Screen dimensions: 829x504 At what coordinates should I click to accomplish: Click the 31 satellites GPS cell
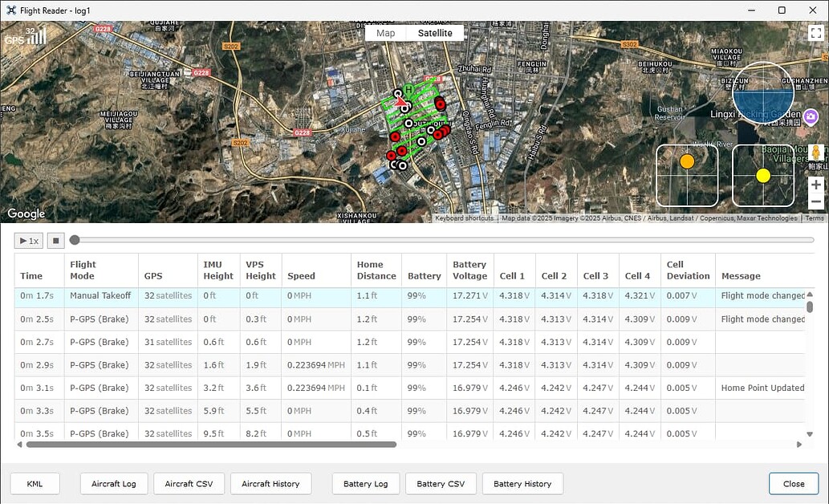168,342
